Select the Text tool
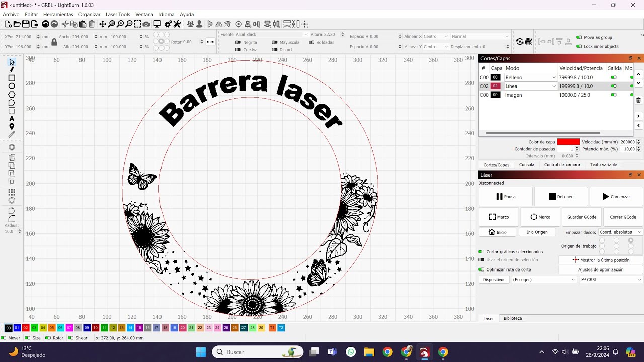The height and width of the screenshot is (362, 644). click(12, 119)
